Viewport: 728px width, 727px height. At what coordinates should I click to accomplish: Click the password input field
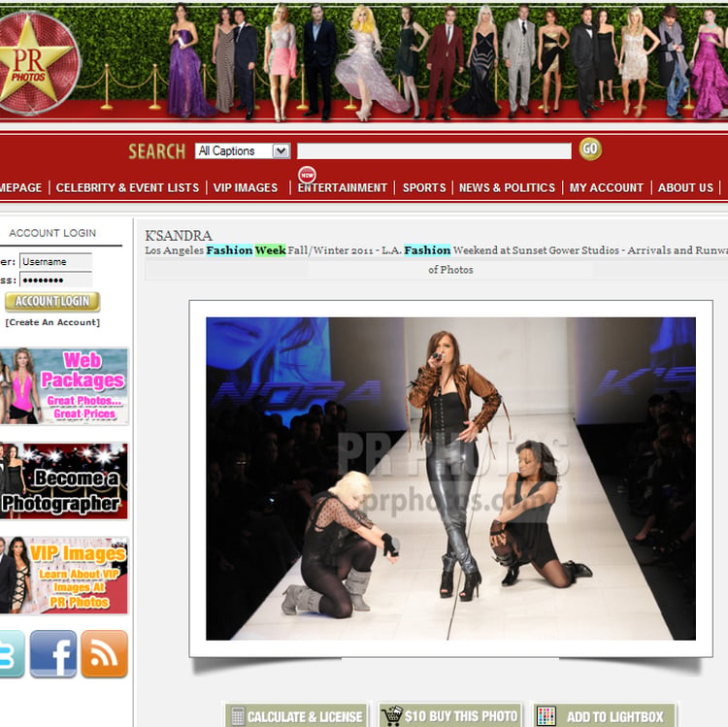55,280
